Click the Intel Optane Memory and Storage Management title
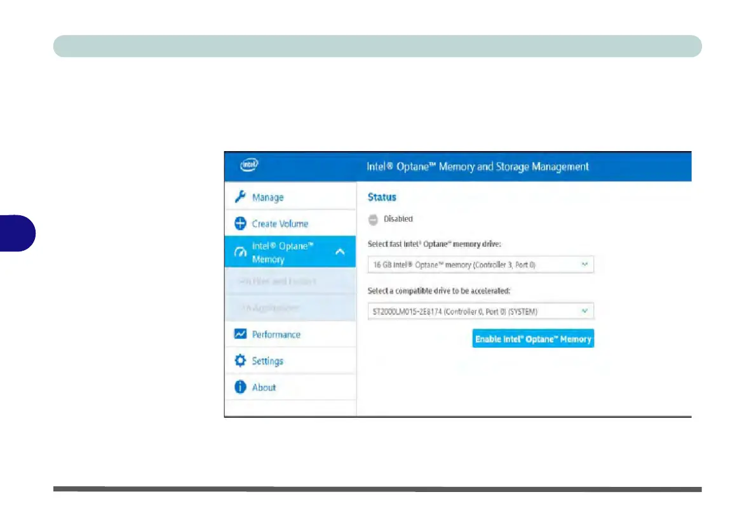The height and width of the screenshot is (532, 756). point(477,167)
